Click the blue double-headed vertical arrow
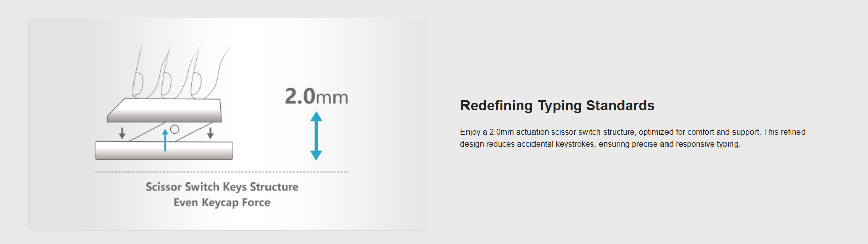The height and width of the screenshot is (244, 868). coord(316,136)
